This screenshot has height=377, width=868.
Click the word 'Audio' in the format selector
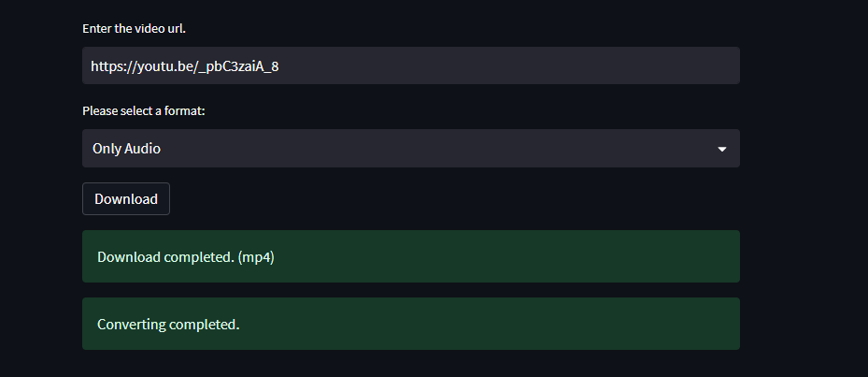tap(142, 149)
